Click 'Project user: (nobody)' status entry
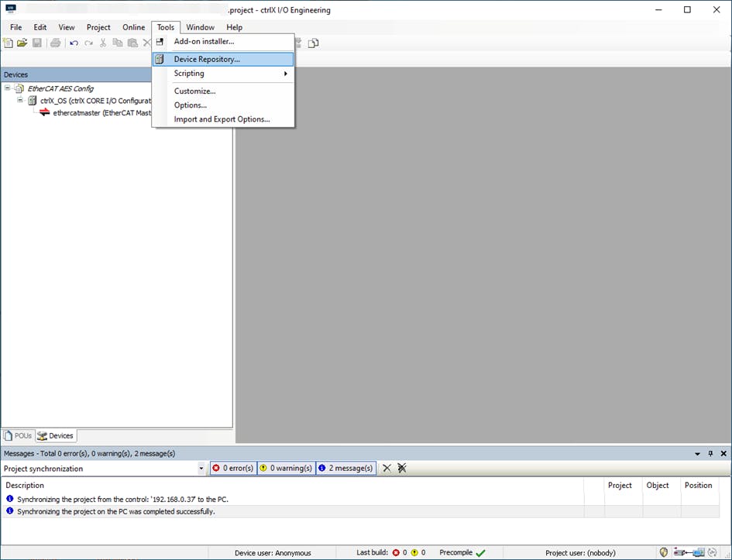This screenshot has width=732, height=560. 580,553
